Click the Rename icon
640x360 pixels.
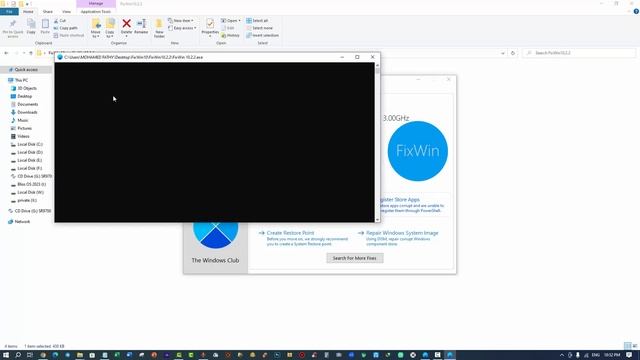[x=141, y=24]
